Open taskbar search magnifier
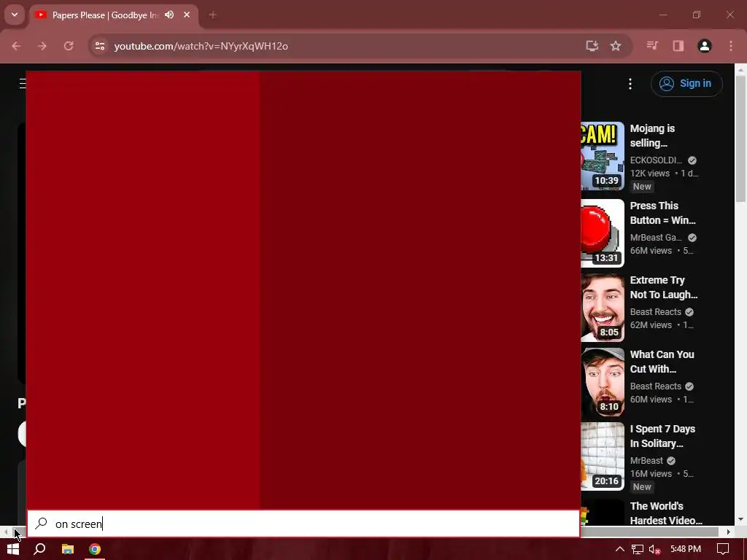 click(39, 549)
